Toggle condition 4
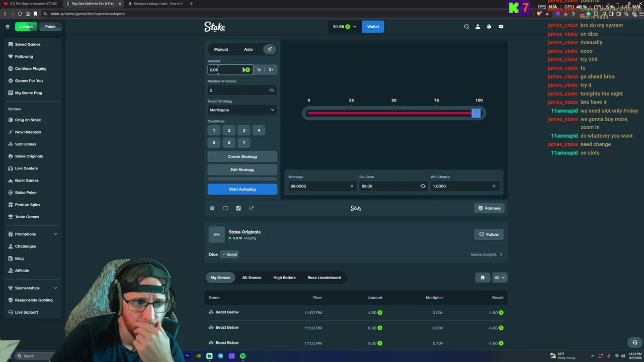This screenshot has width=644, height=362. coord(259,130)
